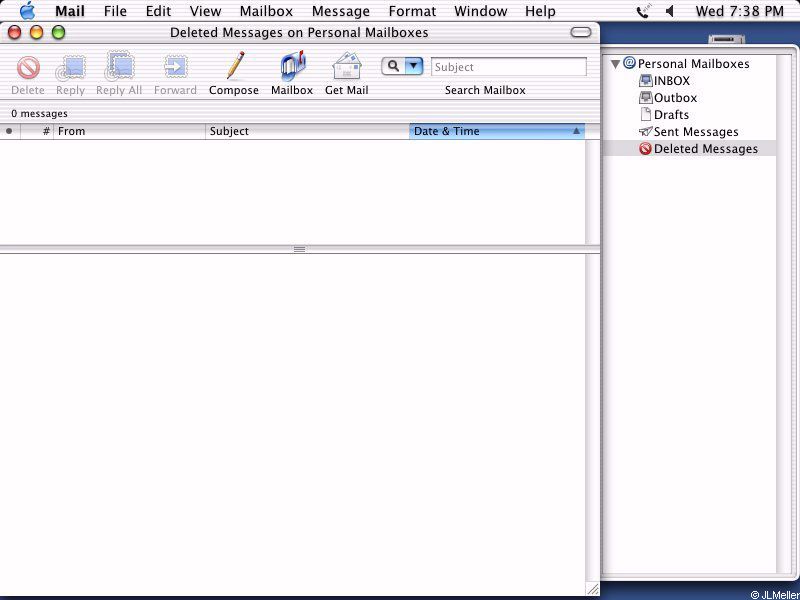Click the volume speaker icon
The height and width of the screenshot is (600, 800).
pyautogui.click(x=670, y=11)
